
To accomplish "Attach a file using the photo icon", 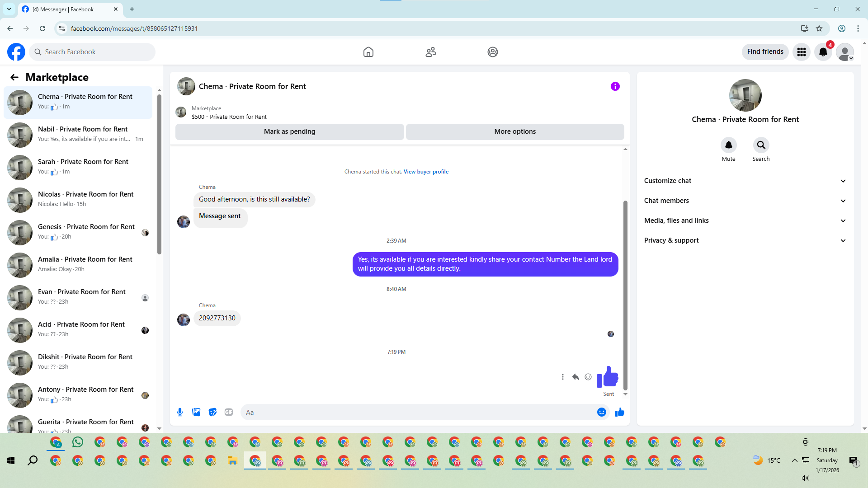I will (x=196, y=412).
